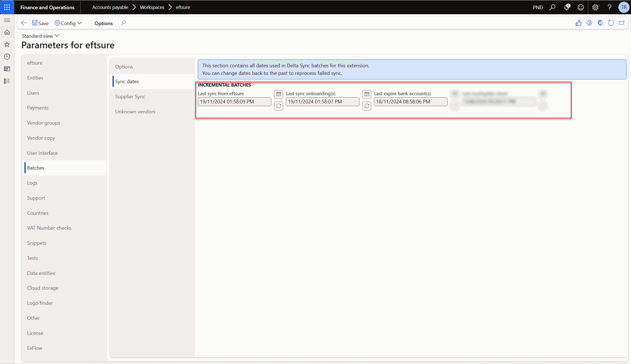Select the Unknown vendors sub-tab
Screen dimensions: 631x364
pos(152,112)
